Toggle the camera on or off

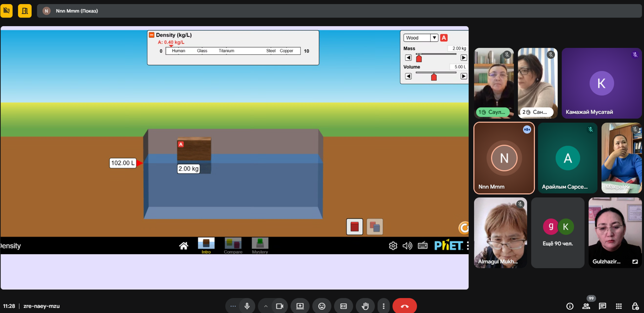click(x=280, y=306)
